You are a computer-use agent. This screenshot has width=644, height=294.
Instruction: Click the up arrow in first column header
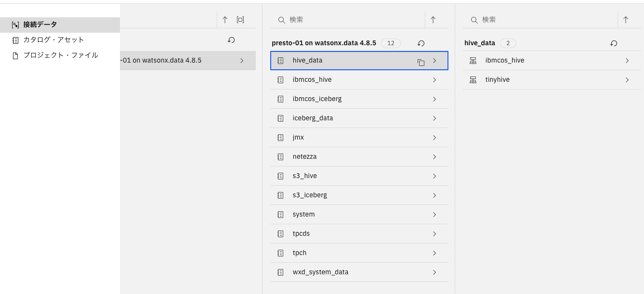coord(225,20)
